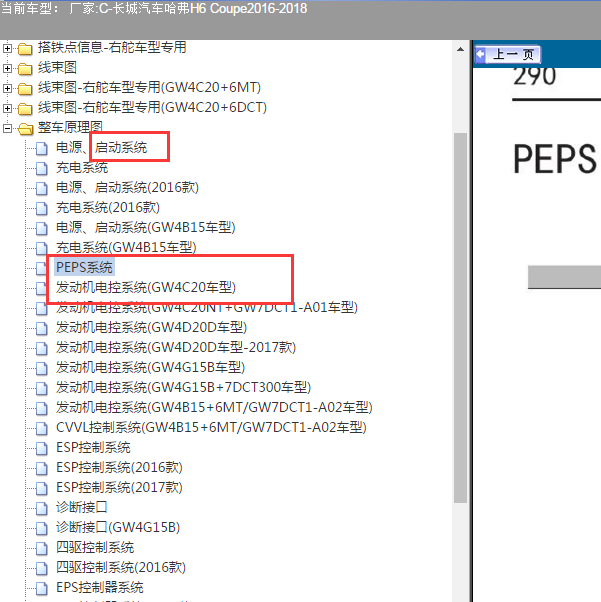601x602 pixels.
Task: Click document icon beside 电源、启动系统(GW4B15车型)
Action: (41, 228)
